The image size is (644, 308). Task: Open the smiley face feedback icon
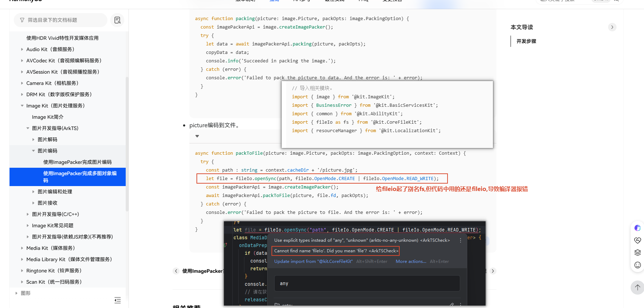tap(637, 265)
